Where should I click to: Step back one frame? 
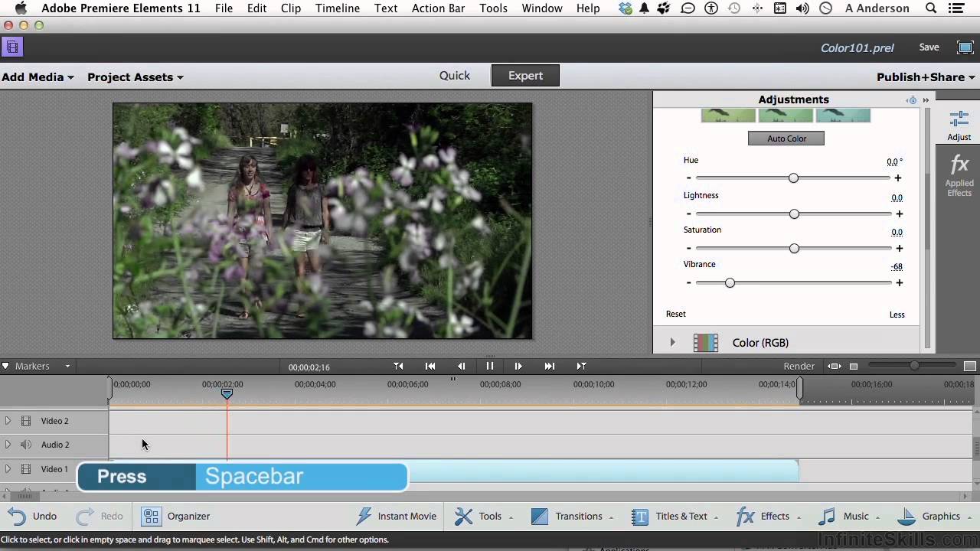(461, 367)
